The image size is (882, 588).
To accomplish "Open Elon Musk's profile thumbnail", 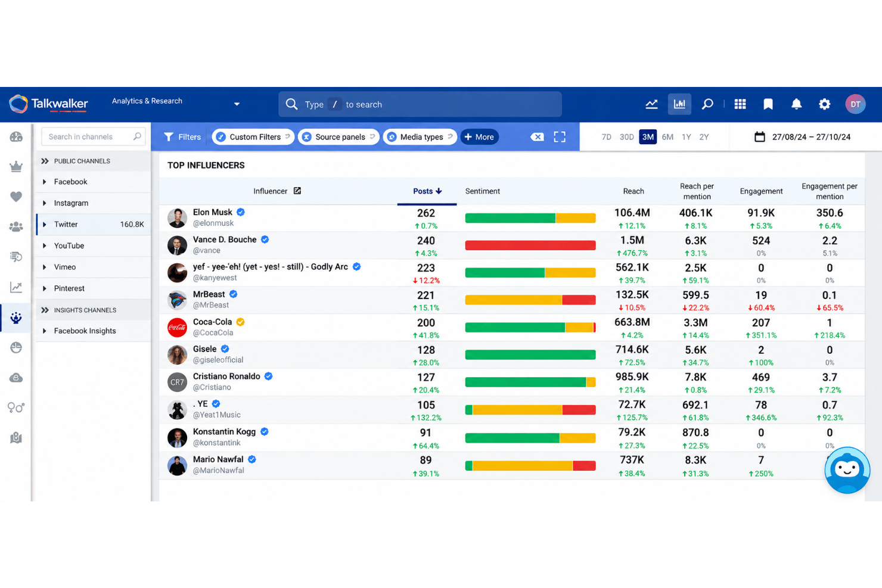I will 177,218.
